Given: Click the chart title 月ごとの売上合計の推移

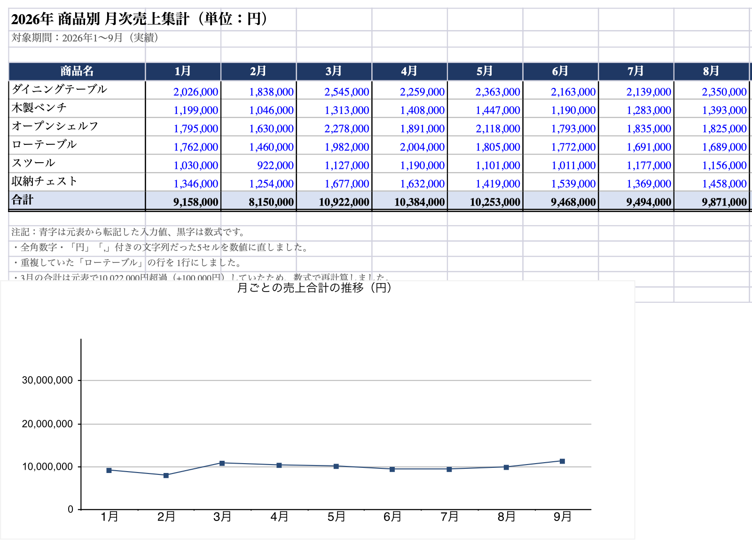Looking at the screenshot, I should pos(314,288).
